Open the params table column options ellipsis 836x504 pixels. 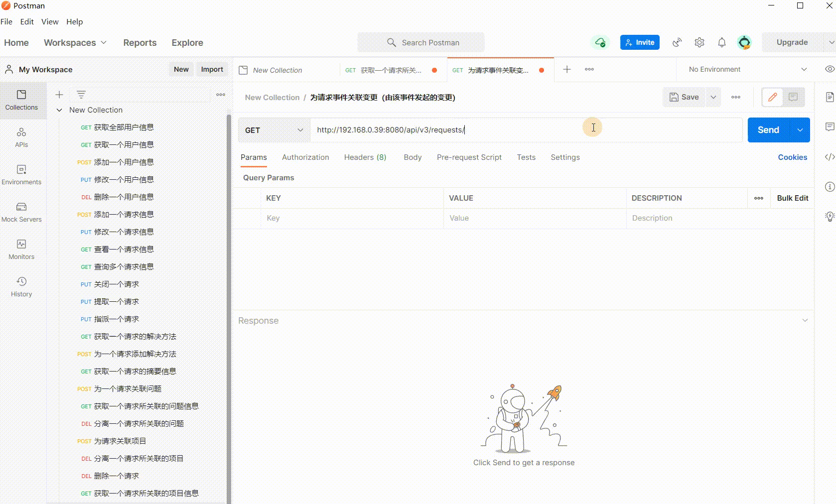click(759, 198)
